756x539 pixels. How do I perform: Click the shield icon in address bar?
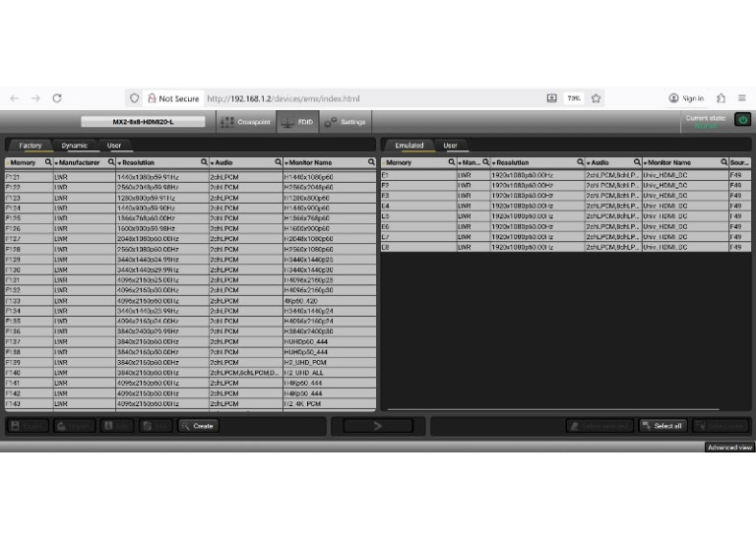[x=135, y=98]
